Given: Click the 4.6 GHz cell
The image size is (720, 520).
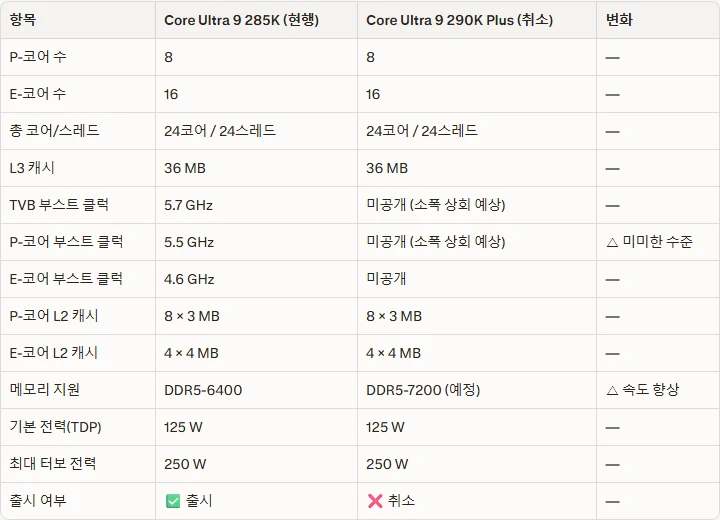Looking at the screenshot, I should (x=188, y=279).
